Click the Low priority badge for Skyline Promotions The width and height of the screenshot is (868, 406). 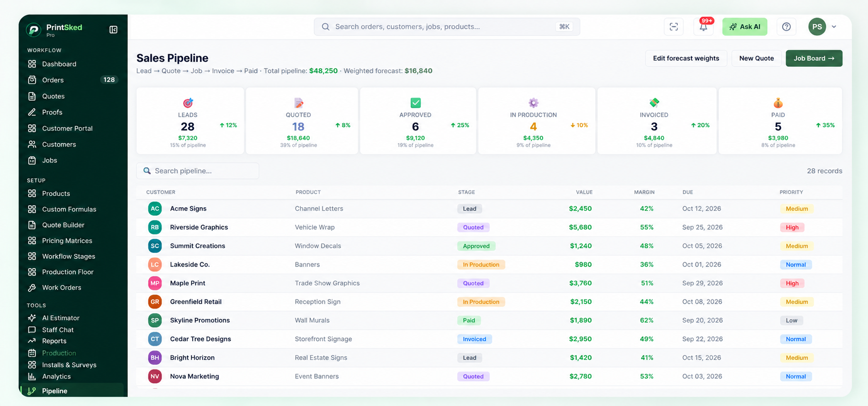(791, 320)
